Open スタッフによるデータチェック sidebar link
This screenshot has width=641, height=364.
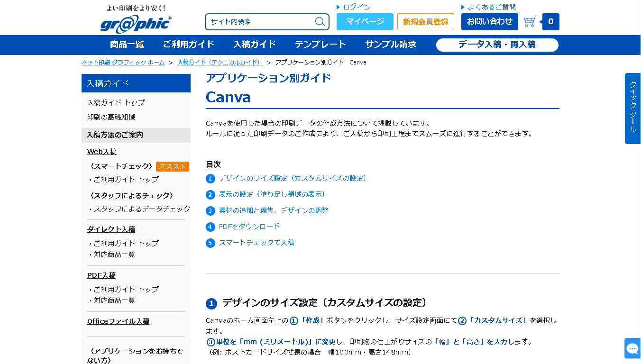[x=142, y=209]
